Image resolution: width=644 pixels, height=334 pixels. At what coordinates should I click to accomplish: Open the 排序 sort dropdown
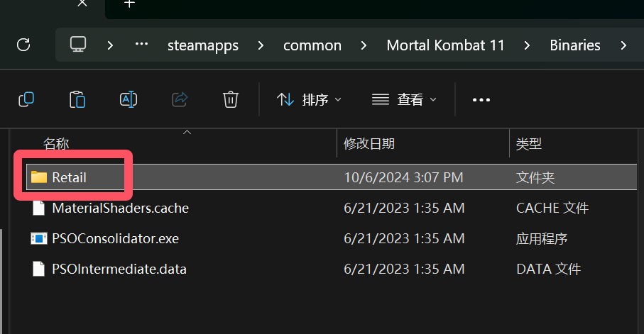click(310, 100)
